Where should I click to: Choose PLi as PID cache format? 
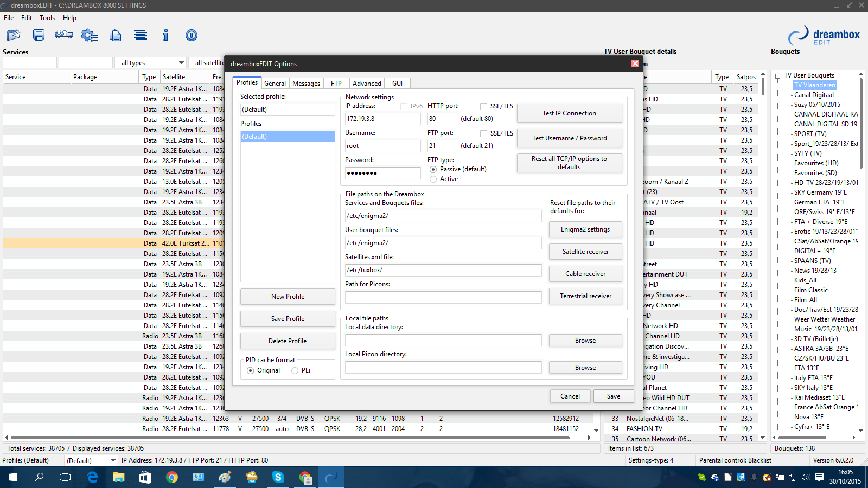295,371
